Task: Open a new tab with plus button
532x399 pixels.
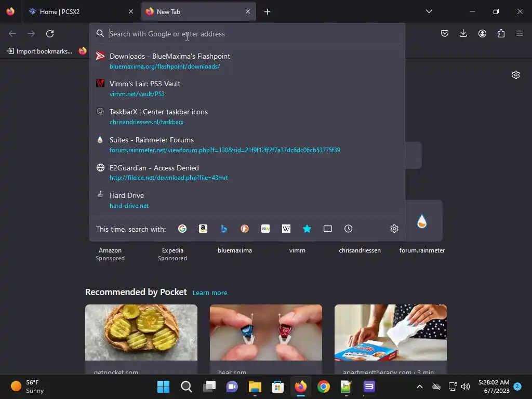Action: [268, 12]
